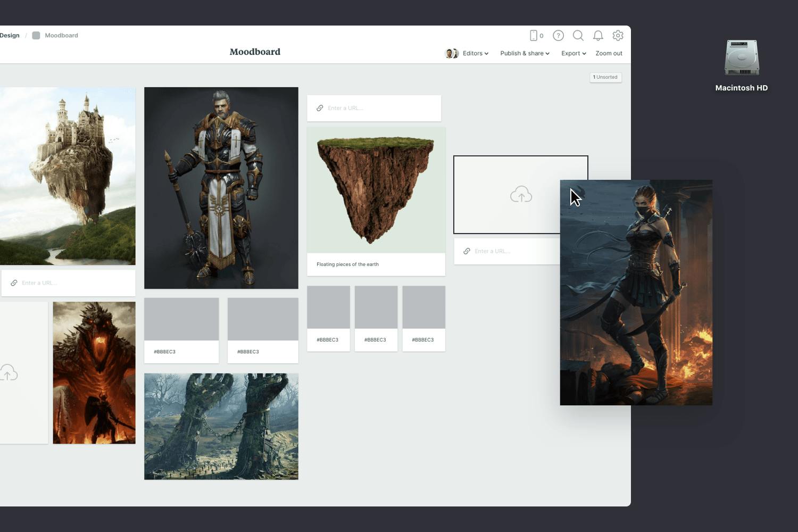Check notifications via the bell icon
The image size is (798, 532).
[598, 35]
